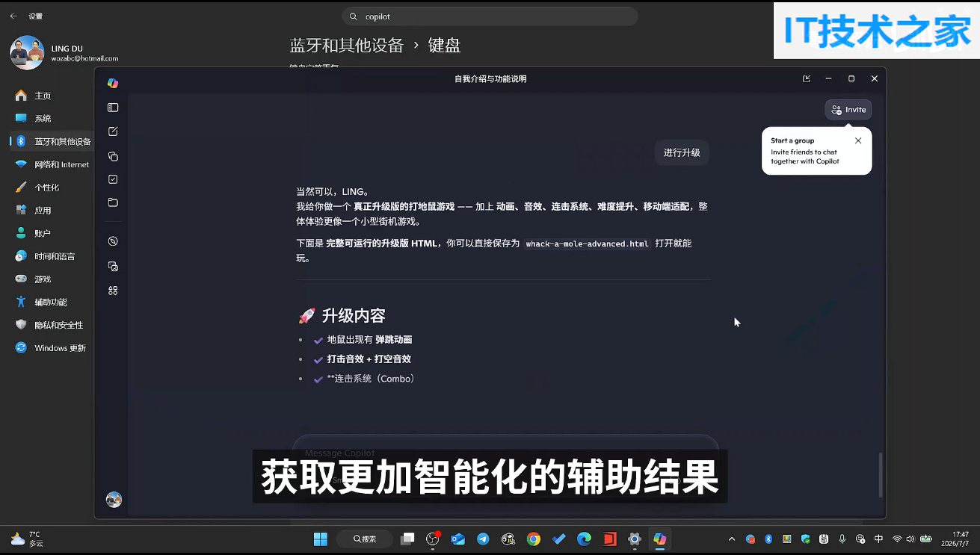Click the 蓝牙和其他设备 breadcrumb link
Image resolution: width=980 pixels, height=555 pixels.
[x=347, y=46]
